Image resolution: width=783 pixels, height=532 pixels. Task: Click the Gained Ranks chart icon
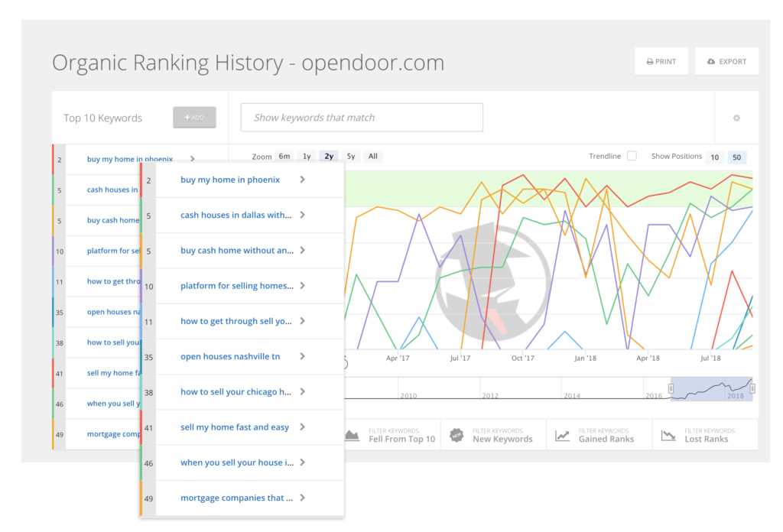point(563,434)
